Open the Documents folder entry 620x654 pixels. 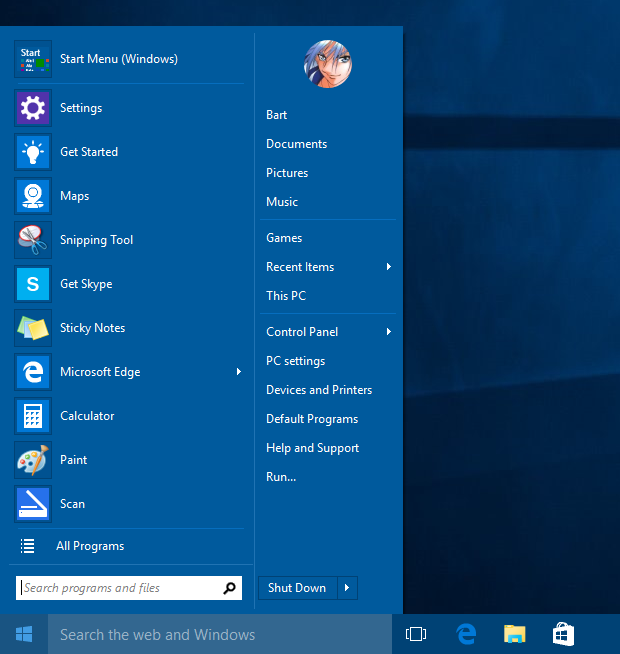(x=296, y=144)
